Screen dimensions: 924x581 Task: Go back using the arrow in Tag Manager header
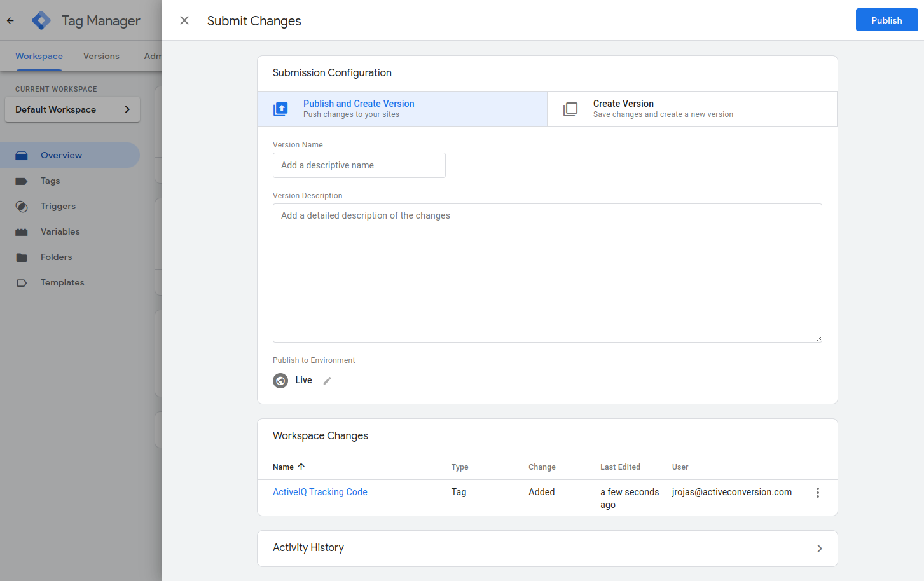(10, 20)
